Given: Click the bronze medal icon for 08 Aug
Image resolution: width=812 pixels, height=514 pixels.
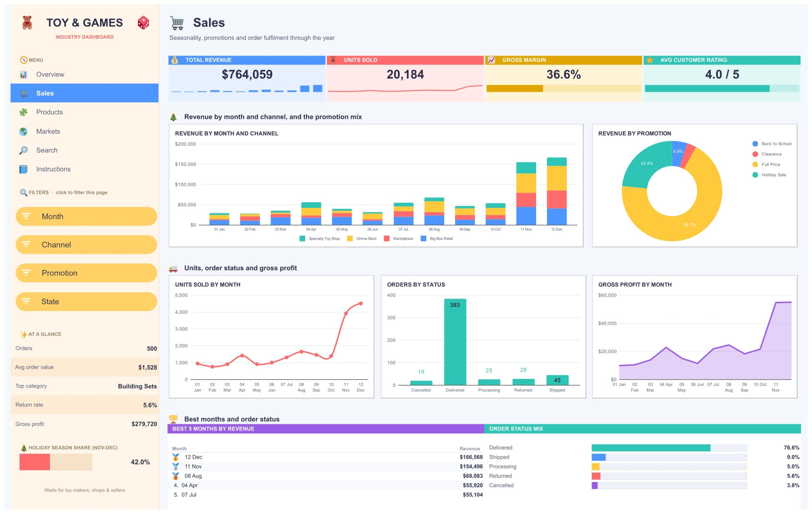Looking at the screenshot, I should pos(176,476).
